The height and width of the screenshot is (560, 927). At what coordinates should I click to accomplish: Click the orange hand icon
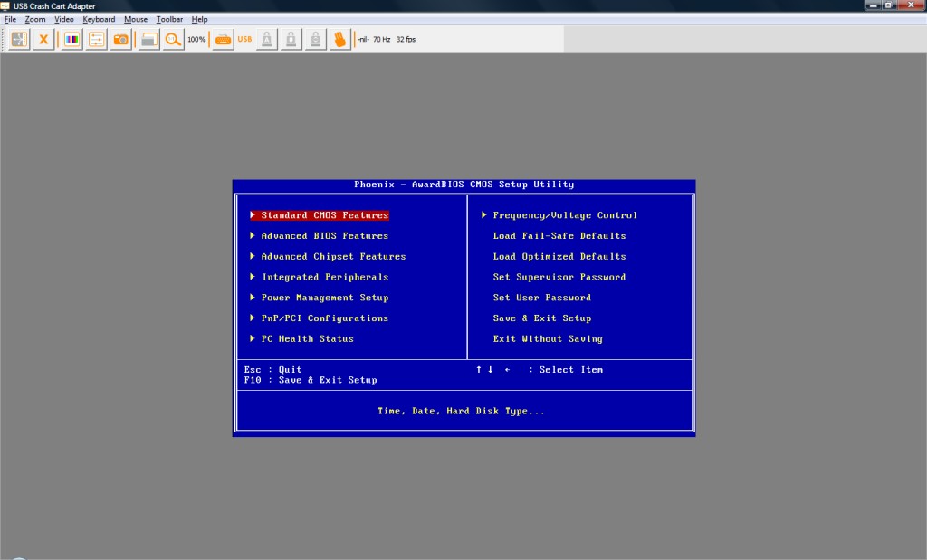[x=340, y=40]
